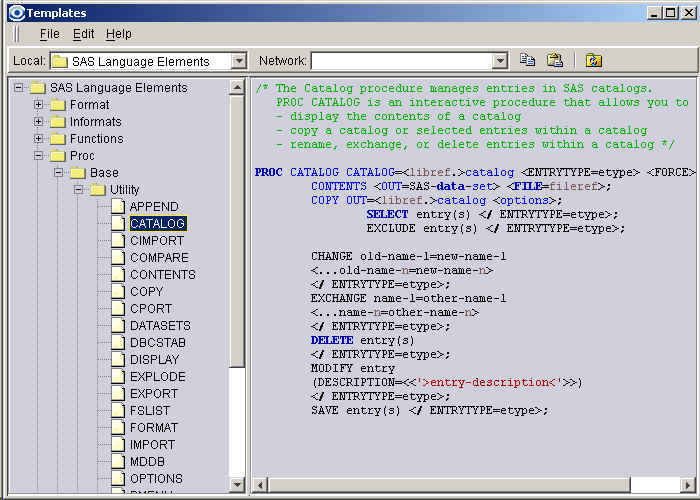This screenshot has width=700, height=500.
Task: Click the CPORT template document icon
Action: point(118,308)
